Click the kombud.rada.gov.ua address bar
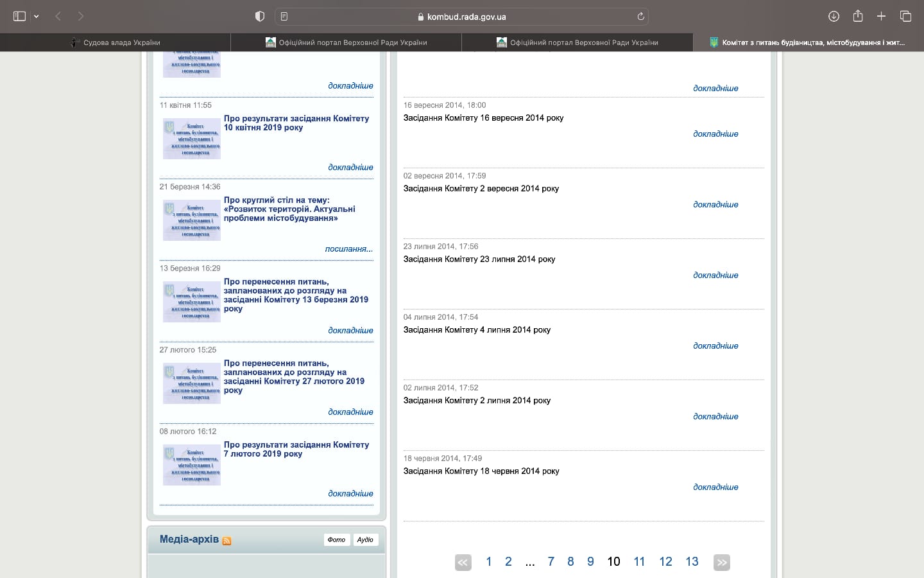The height and width of the screenshot is (578, 924). 462,17
